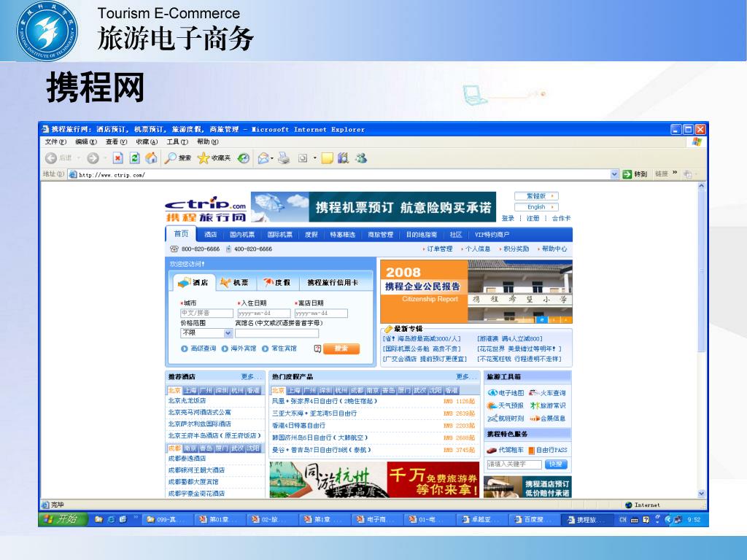Open the 携程旅行信用卡 tab
This screenshot has height=560, width=747.
[x=333, y=283]
